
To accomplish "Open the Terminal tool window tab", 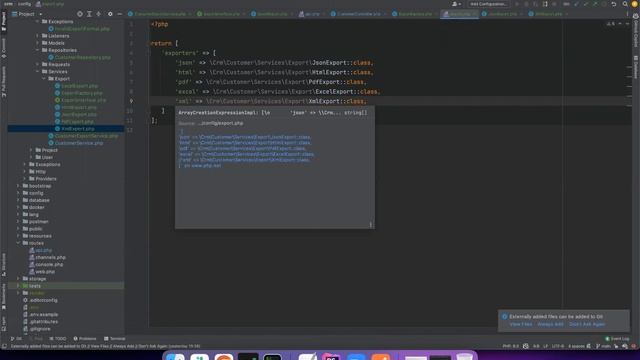I will pos(115,339).
